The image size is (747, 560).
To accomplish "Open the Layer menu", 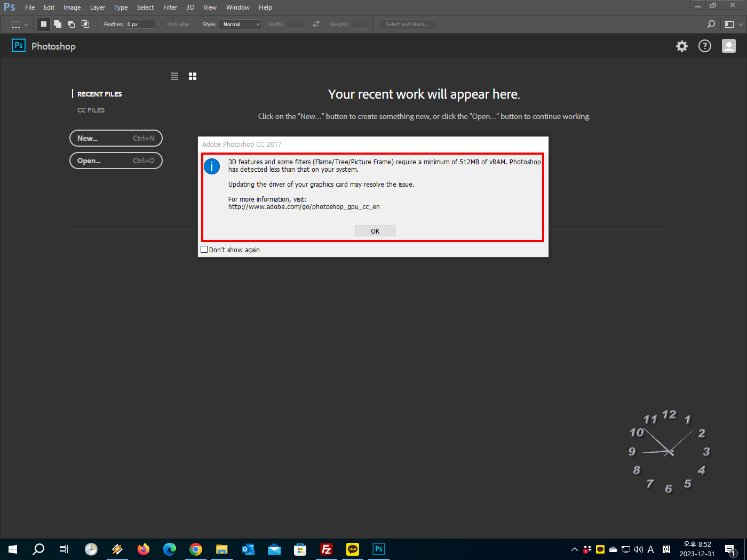I will click(98, 7).
